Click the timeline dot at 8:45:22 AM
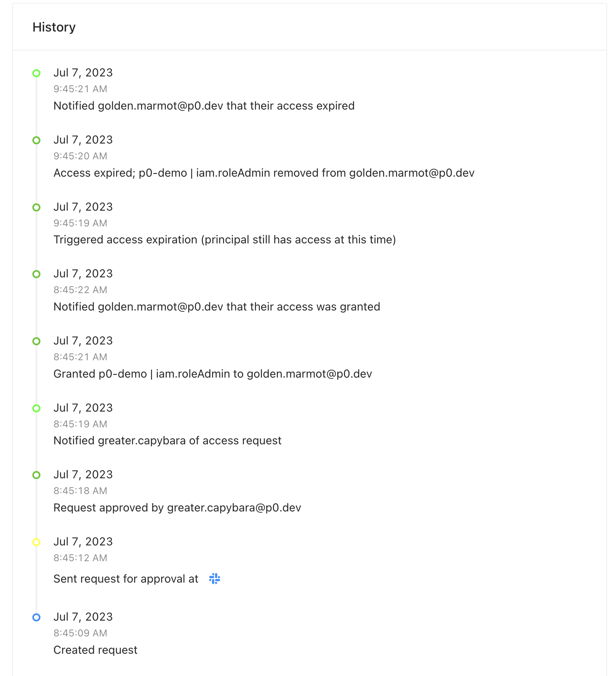 point(36,274)
